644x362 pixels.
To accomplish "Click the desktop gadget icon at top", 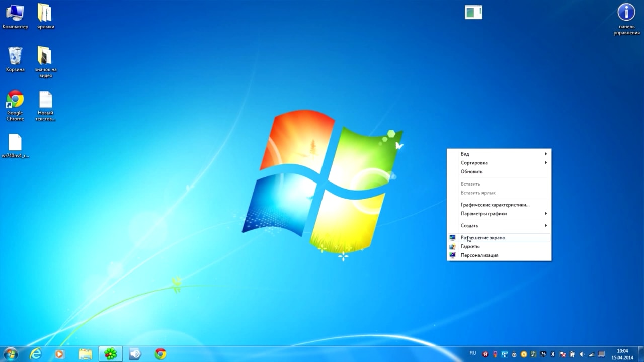I will click(473, 12).
